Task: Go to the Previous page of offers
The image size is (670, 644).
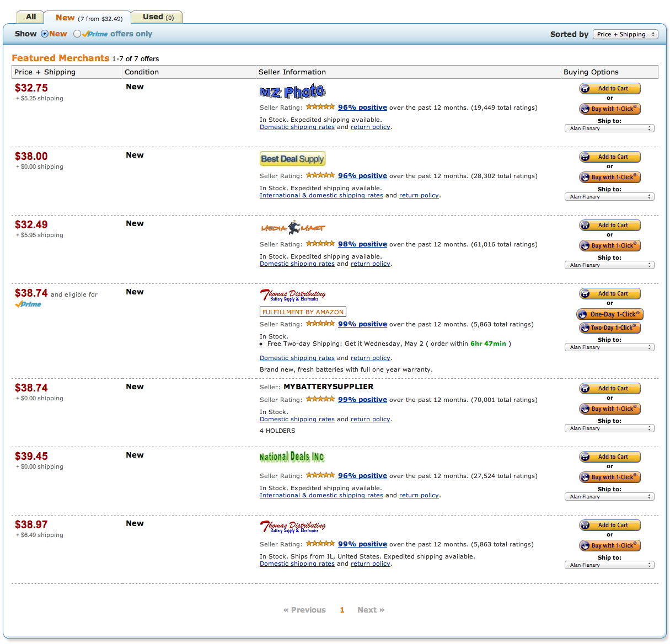Action: point(304,610)
